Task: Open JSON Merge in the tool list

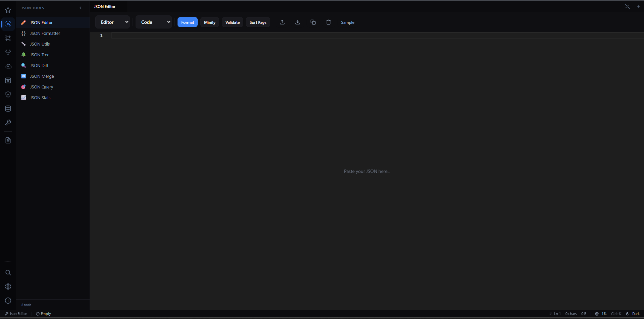Action: pos(53,76)
